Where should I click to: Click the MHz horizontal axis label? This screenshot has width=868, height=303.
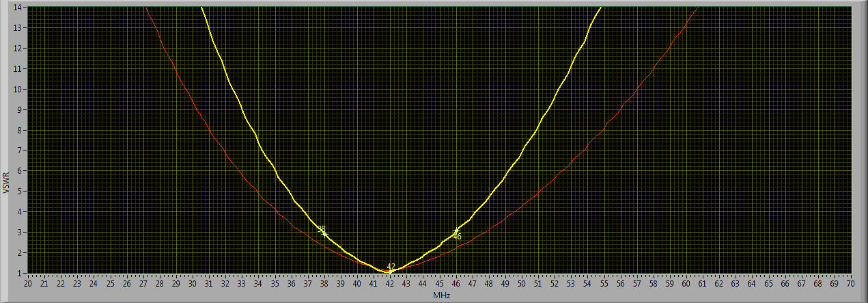(440, 295)
